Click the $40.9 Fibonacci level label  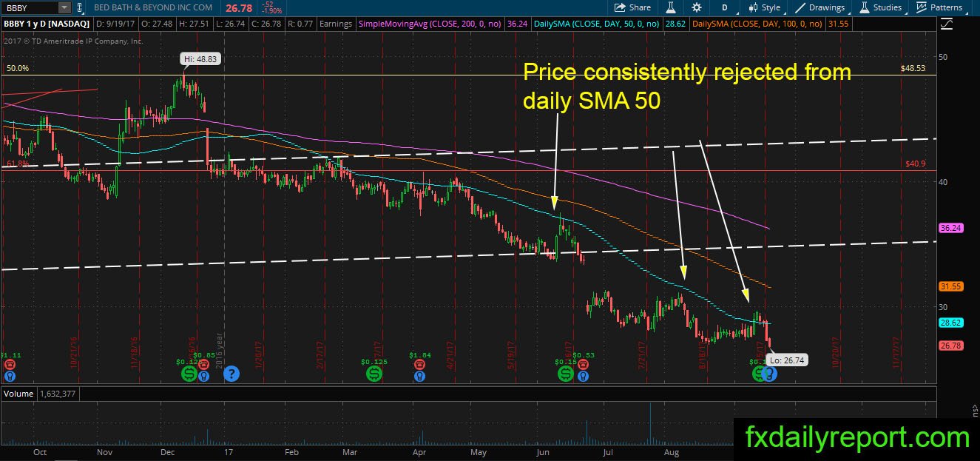915,164
